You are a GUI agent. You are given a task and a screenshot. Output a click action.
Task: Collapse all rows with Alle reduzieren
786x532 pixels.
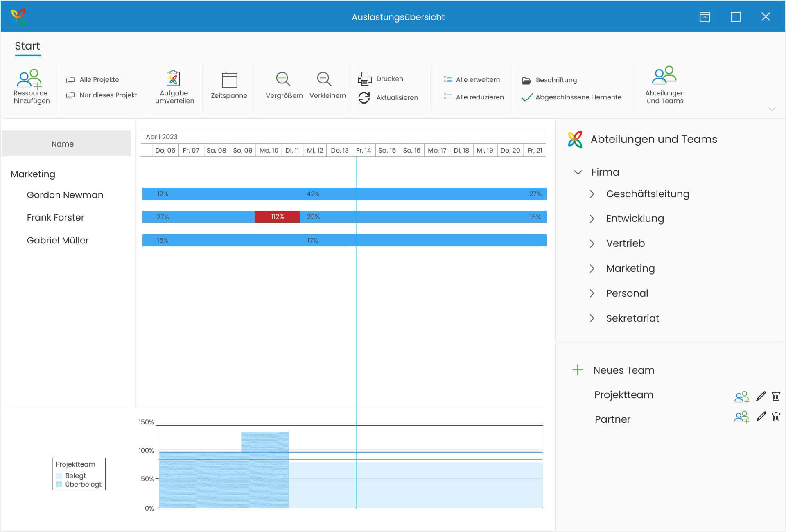coord(474,97)
